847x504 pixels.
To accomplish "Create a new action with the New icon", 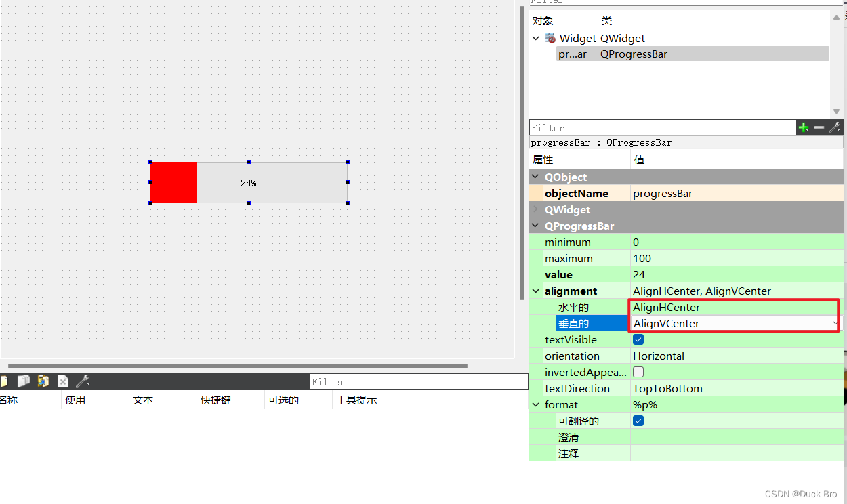I will coord(4,381).
